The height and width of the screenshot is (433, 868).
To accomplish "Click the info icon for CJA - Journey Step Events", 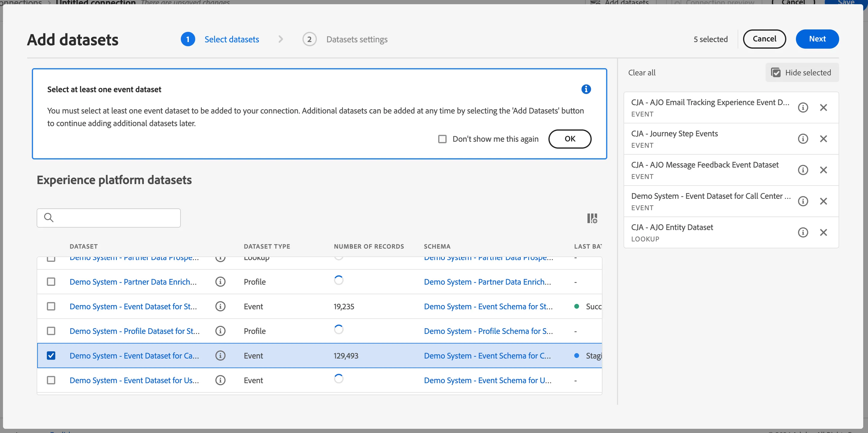I will 803,138.
